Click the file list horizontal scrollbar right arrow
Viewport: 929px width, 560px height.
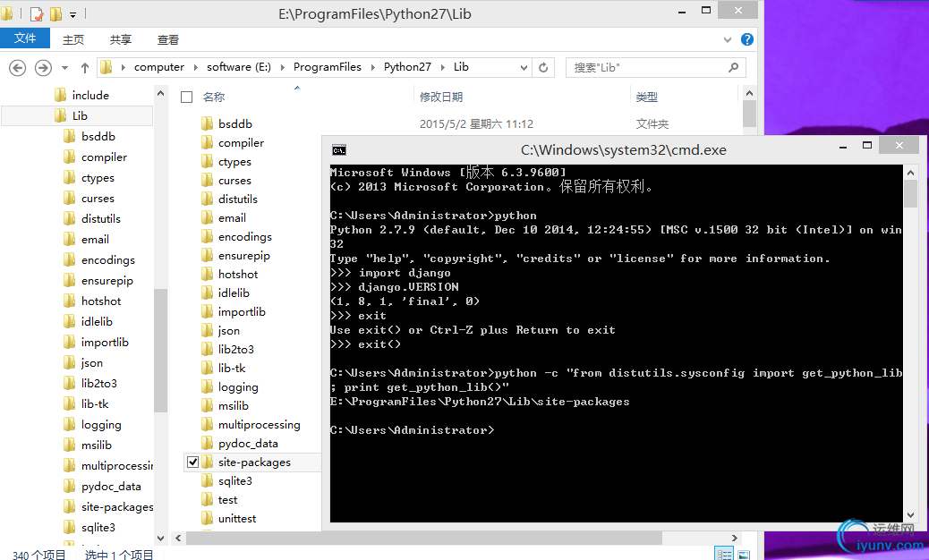(735, 538)
